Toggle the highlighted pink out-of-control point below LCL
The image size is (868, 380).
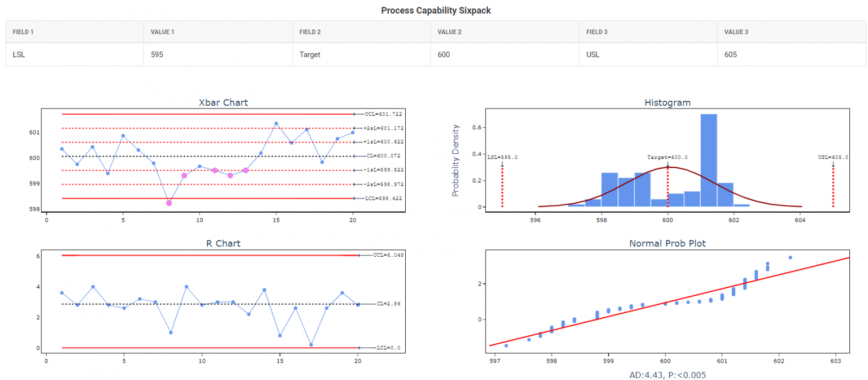[168, 202]
